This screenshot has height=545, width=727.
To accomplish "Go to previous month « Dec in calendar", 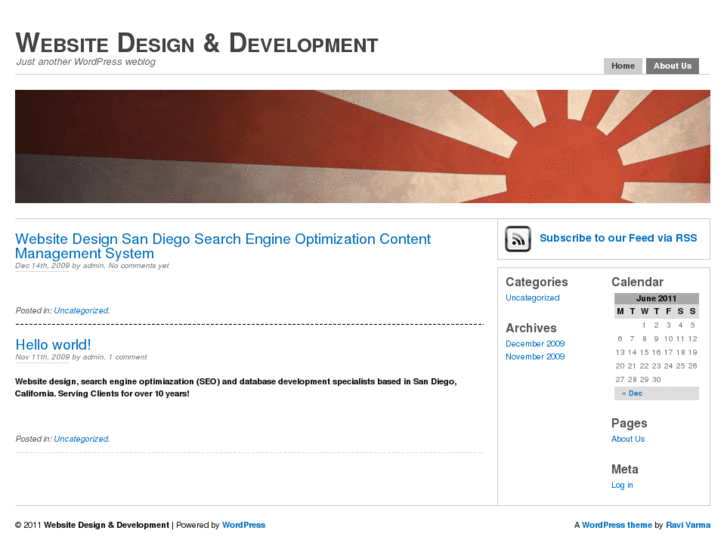I will 632,393.
